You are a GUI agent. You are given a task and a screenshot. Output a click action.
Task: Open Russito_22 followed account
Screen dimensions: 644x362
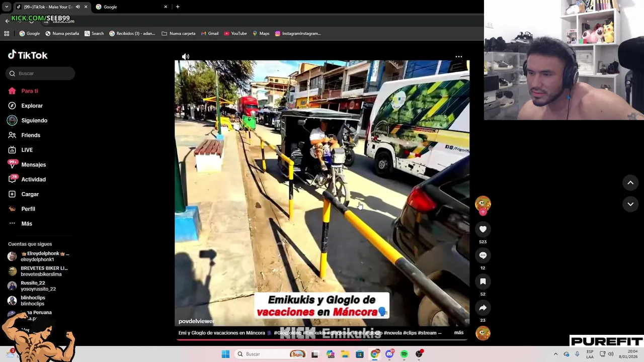(32, 286)
